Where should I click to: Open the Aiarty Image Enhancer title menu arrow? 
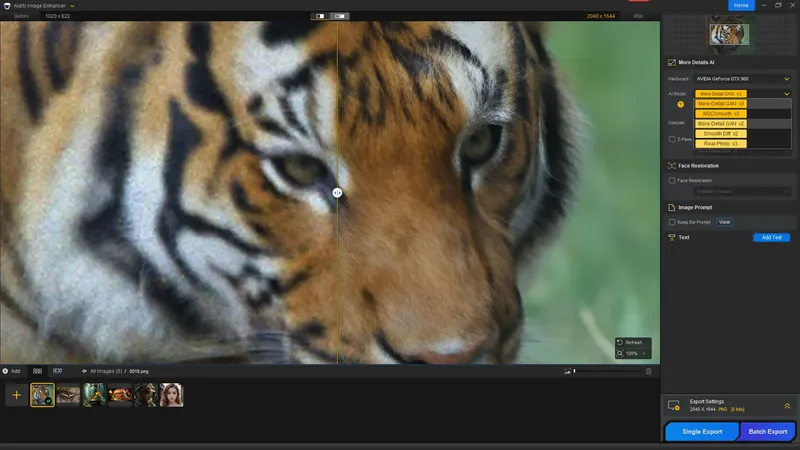point(72,6)
